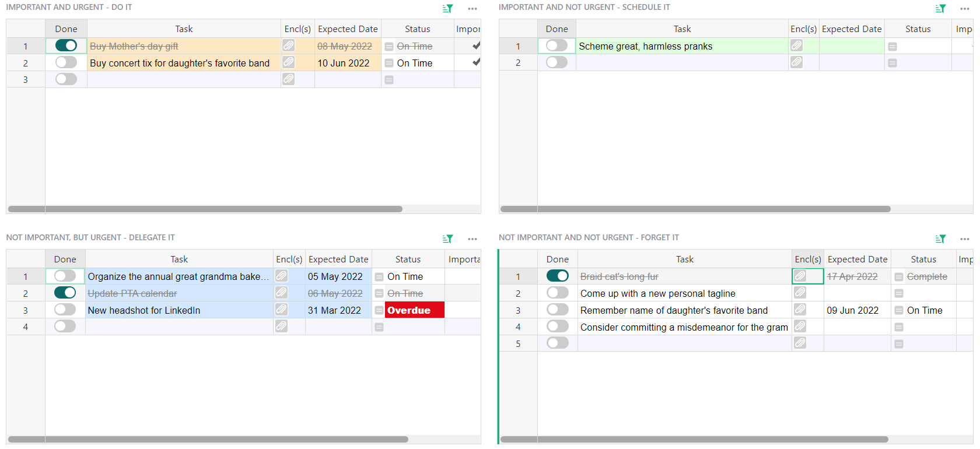The height and width of the screenshot is (449, 980).
Task: Turn off Done for Update PTA calendar
Action: 65,293
